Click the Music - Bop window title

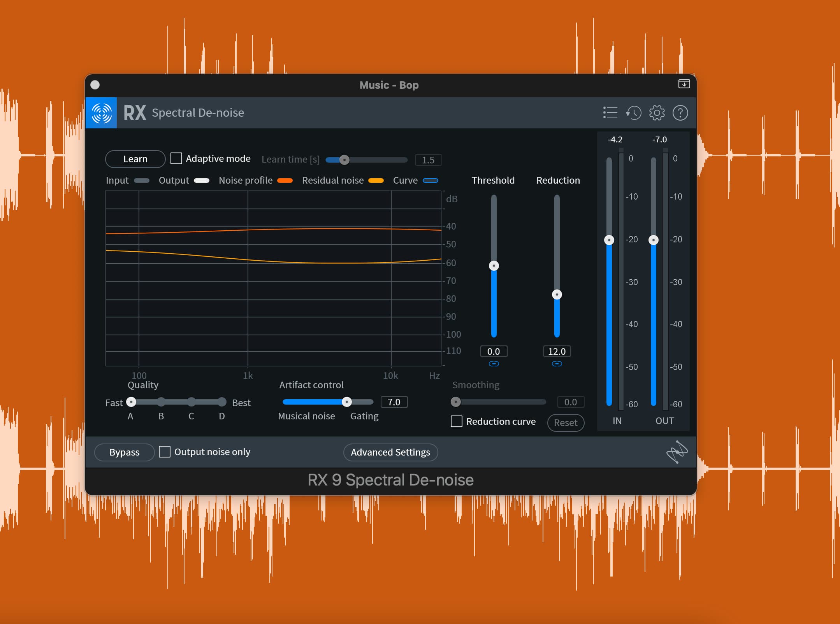(389, 85)
